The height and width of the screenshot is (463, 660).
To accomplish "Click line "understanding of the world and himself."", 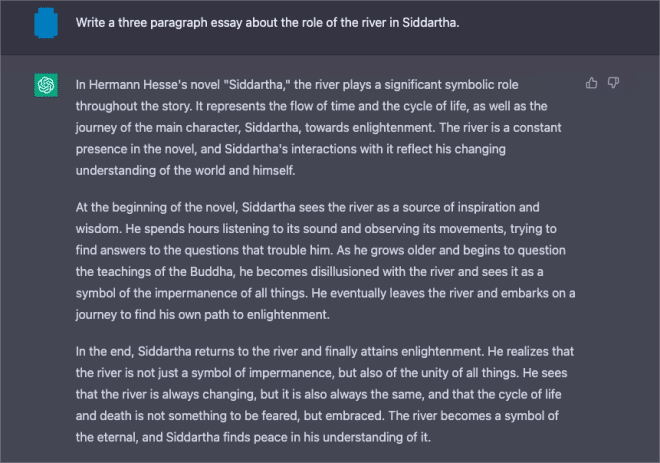I will click(x=186, y=170).
